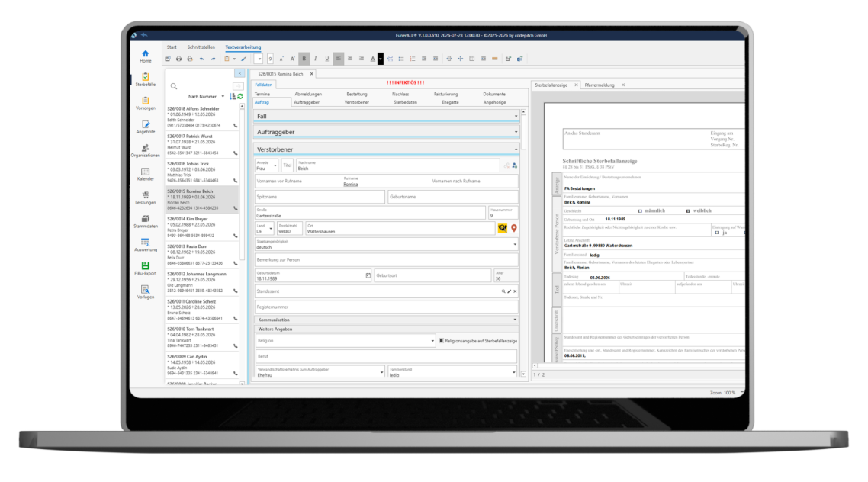Click the format painter brush icon
Image resolution: width=868 pixels, height=482 pixels.
[243, 59]
